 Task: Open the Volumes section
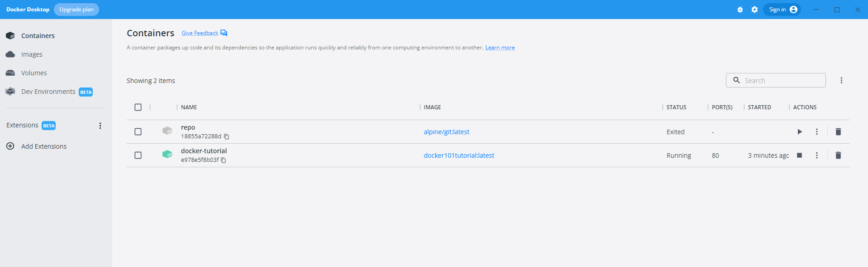pos(34,73)
